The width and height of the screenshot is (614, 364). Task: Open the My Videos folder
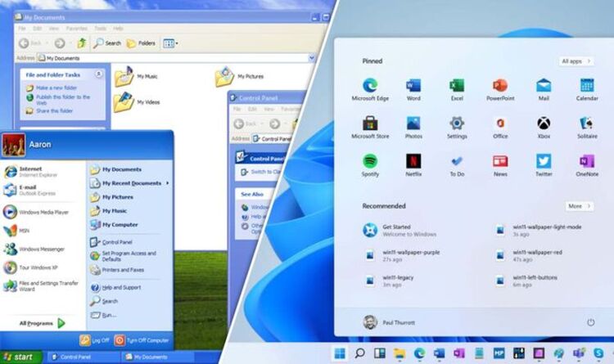[x=136, y=102]
